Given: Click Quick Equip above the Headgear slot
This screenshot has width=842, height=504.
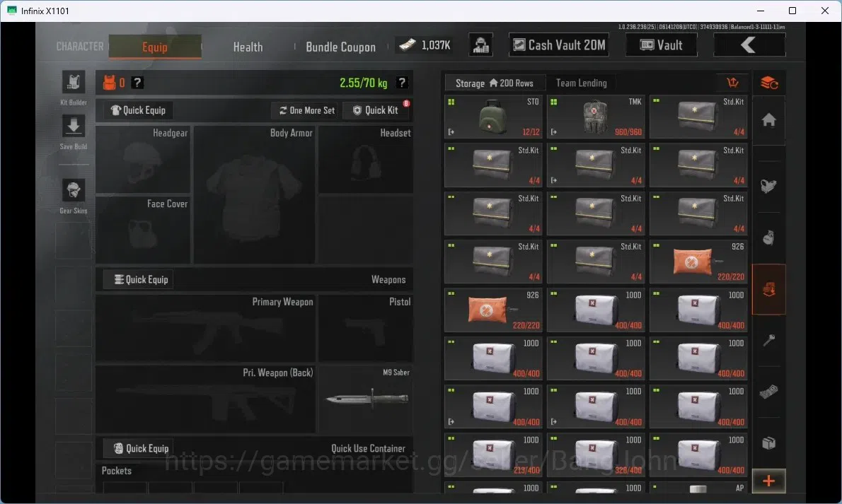Looking at the screenshot, I should (x=138, y=110).
